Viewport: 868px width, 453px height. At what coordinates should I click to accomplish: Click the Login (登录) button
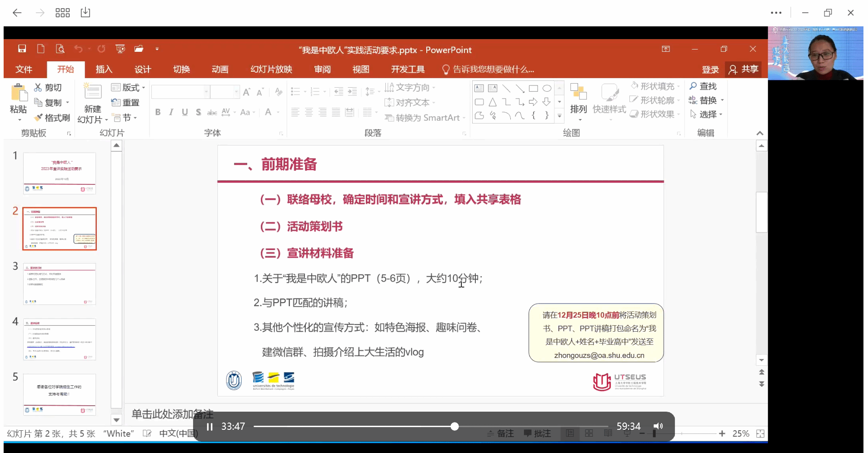[x=710, y=69]
